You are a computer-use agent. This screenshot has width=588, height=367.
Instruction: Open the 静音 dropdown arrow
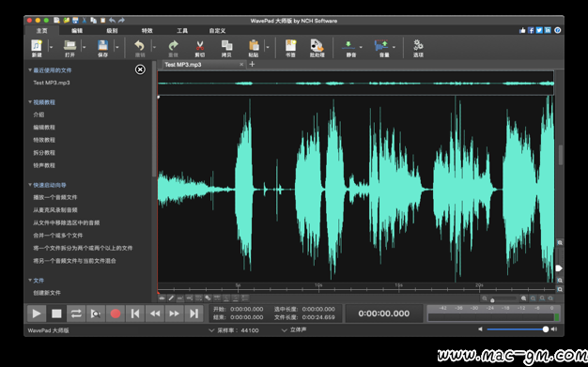pos(361,47)
